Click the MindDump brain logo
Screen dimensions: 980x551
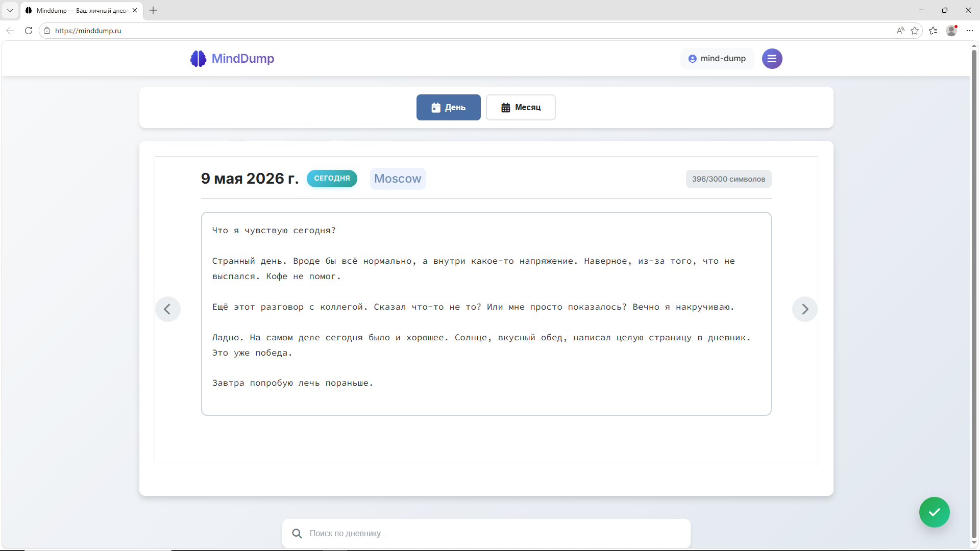coord(198,59)
